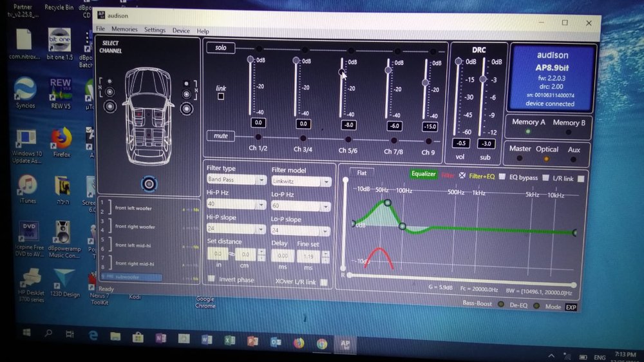Select the left front midrange speaker icon

point(109,92)
